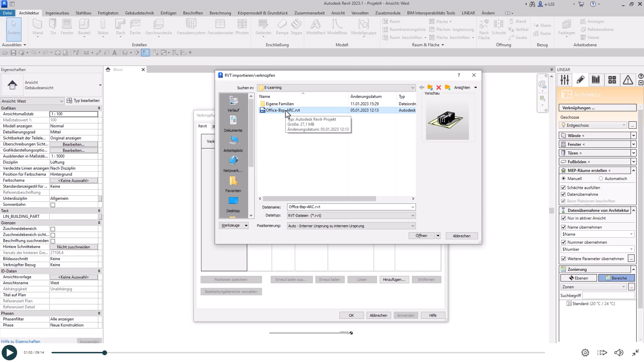Screen dimensions: 644x362
Task: Uncheck Datenübernahme checkbox
Action: [x=563, y=194]
